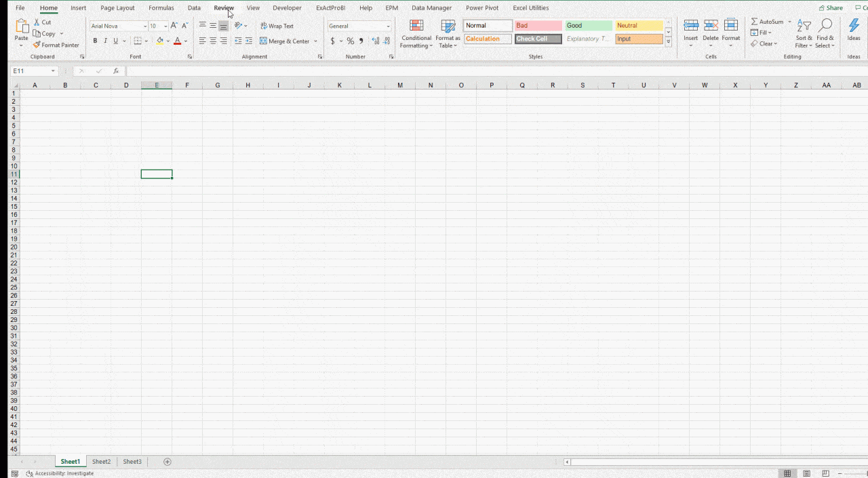The image size is (868, 478).
Task: Expand the General number format dropdown
Action: point(388,26)
